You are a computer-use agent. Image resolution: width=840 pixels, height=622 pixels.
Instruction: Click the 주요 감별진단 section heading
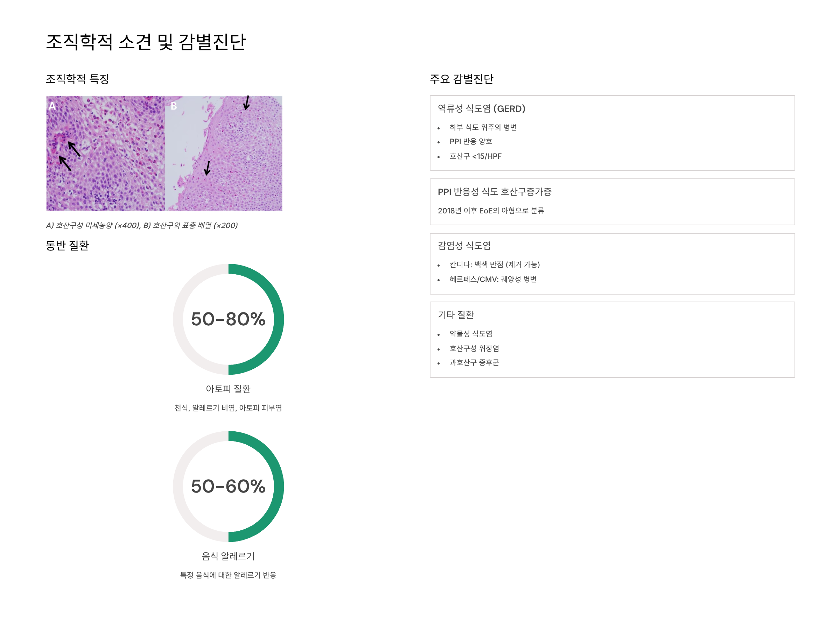[x=461, y=79]
